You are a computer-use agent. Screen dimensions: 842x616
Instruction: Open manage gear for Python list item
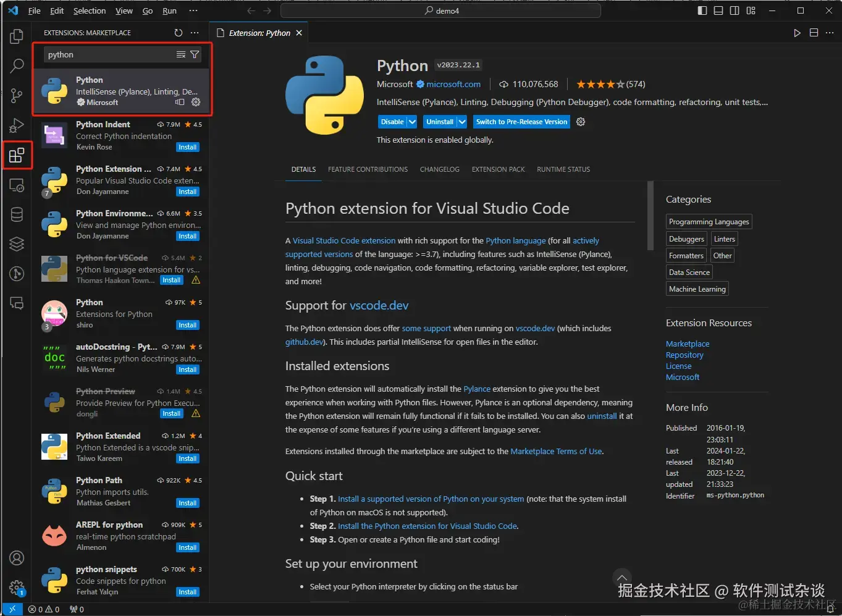coord(196,102)
